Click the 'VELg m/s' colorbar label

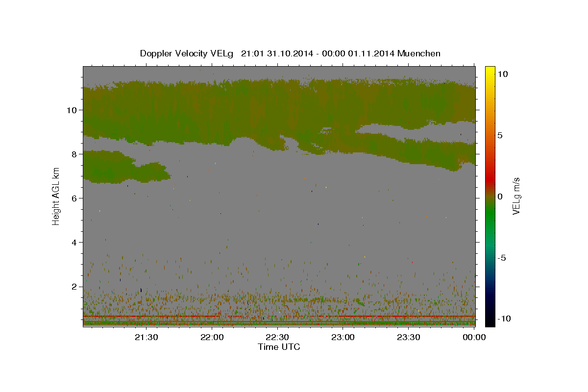click(x=516, y=196)
